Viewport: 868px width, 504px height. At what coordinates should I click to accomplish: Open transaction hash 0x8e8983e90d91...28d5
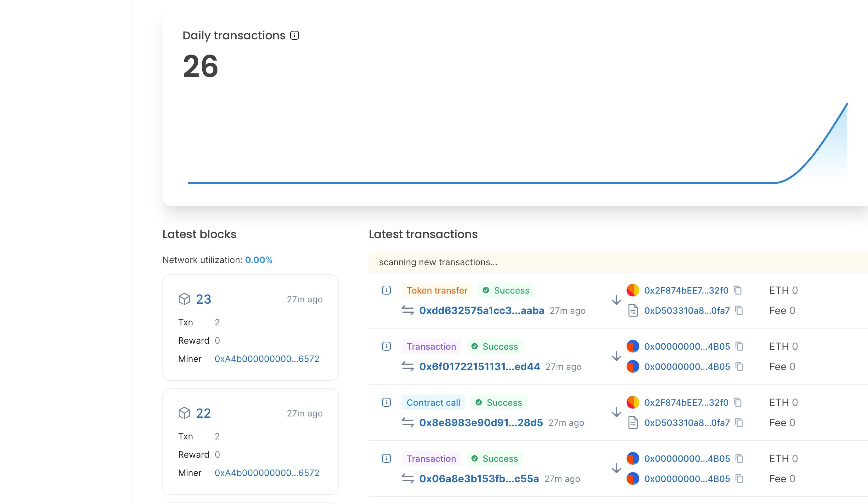coord(481,423)
